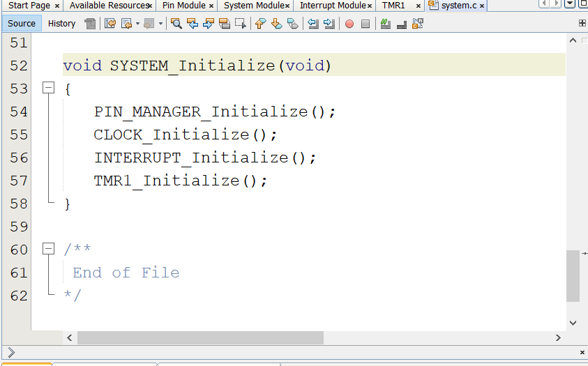Close the Start Page tab
The height and width of the screenshot is (366, 588).
57,6
